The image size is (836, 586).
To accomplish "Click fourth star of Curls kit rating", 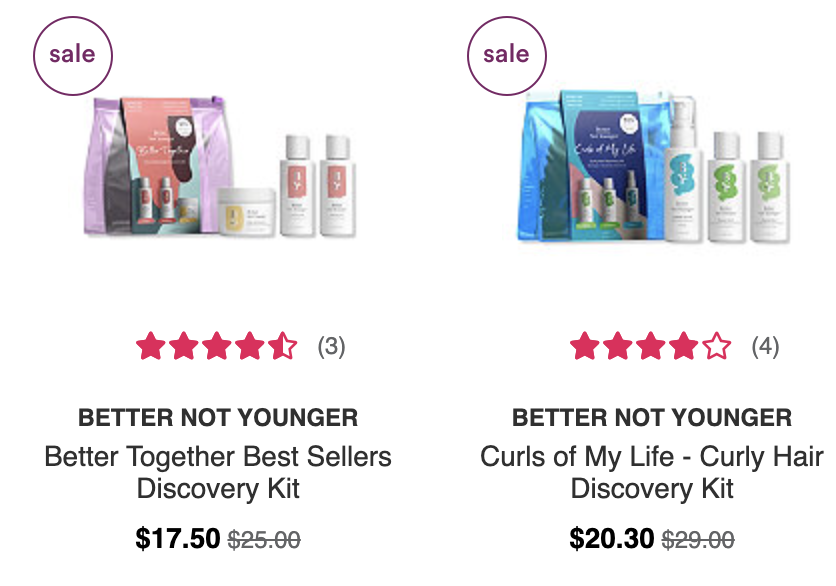I will click(684, 346).
